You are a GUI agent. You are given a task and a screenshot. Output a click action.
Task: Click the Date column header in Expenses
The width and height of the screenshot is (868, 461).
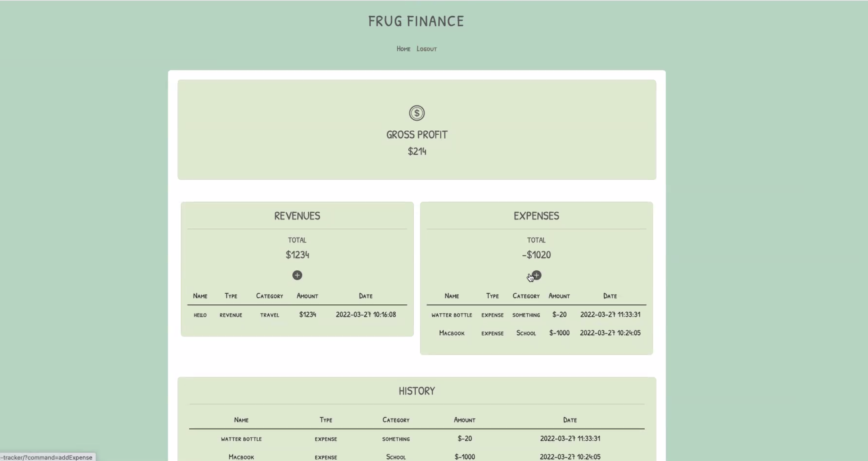coord(610,295)
